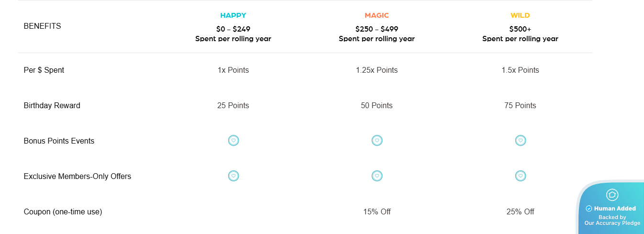Click 'Our Accuracy Pledge' text in badge
The height and width of the screenshot is (234, 644).
point(612,223)
